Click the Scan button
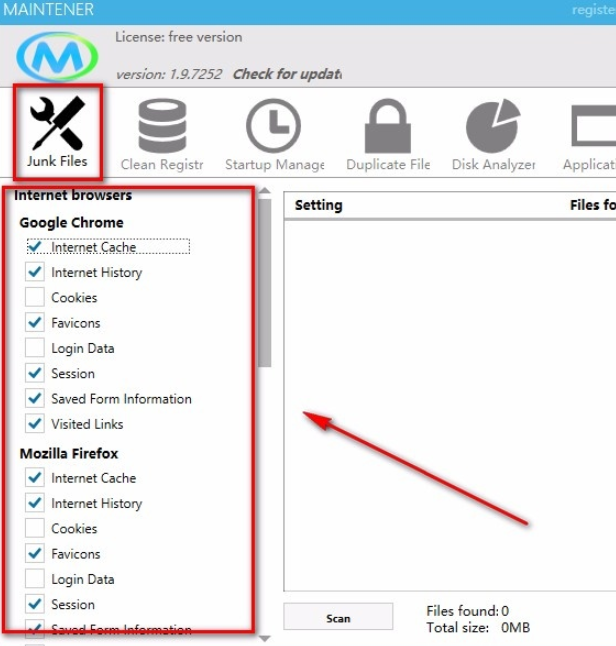 pos(338,617)
